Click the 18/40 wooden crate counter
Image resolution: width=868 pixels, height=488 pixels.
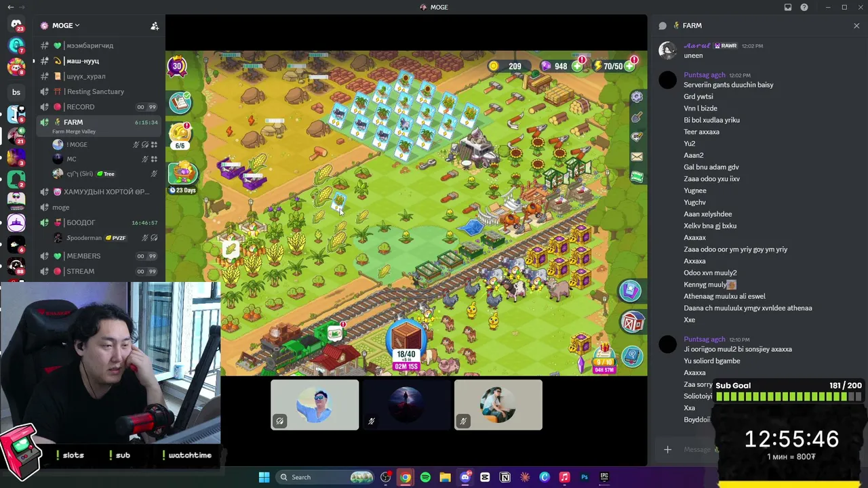click(x=406, y=346)
